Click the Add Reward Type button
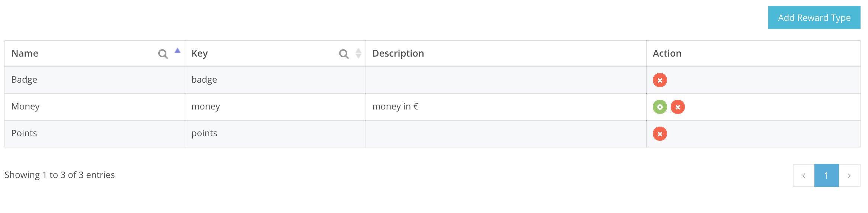 [814, 18]
